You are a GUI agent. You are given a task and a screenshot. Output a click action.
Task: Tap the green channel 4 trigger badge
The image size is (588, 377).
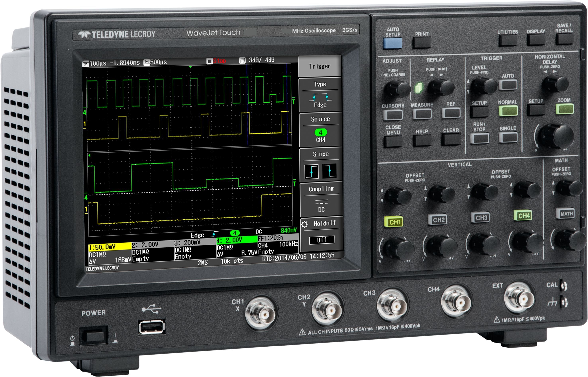[x=235, y=233]
